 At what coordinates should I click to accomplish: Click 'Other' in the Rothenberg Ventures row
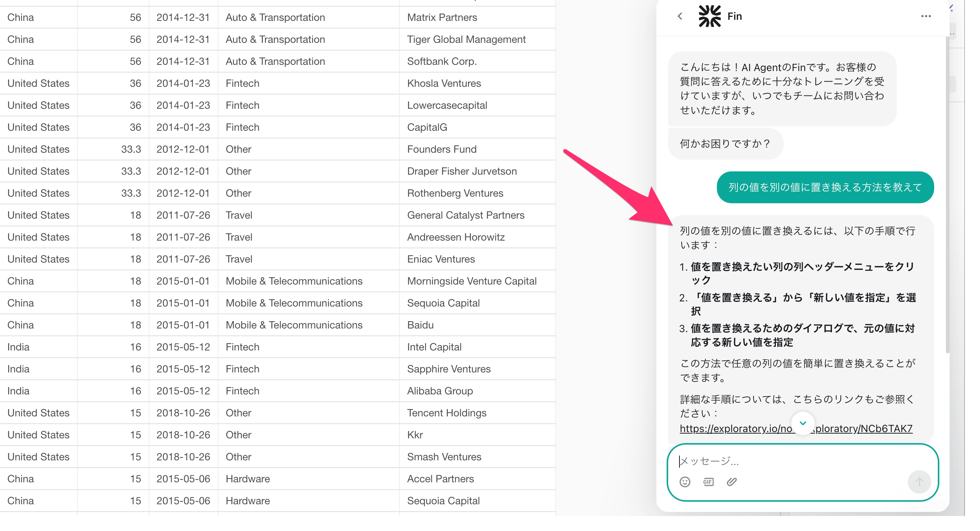click(238, 193)
